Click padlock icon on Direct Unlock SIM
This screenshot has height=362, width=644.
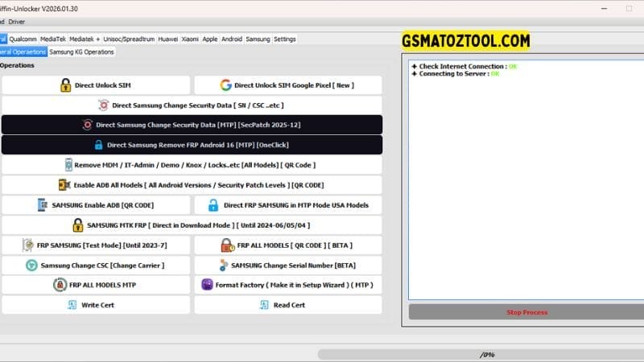[x=65, y=85]
